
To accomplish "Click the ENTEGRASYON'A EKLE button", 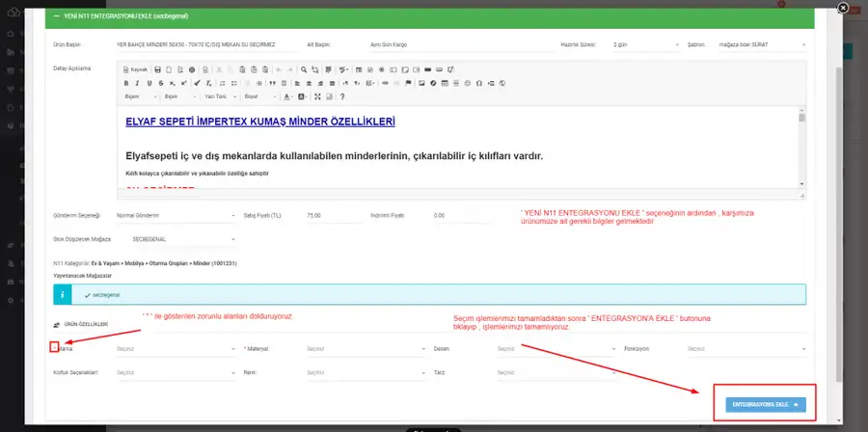I will point(766,405).
